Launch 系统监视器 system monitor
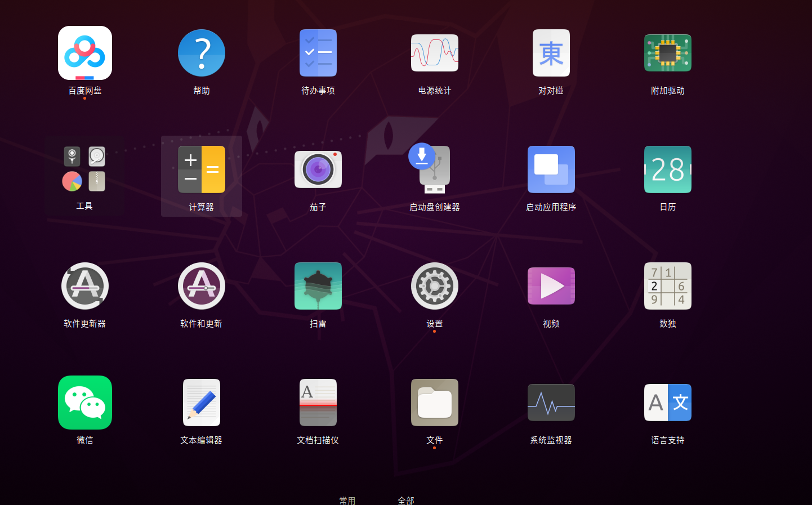The height and width of the screenshot is (505, 812). coord(551,403)
